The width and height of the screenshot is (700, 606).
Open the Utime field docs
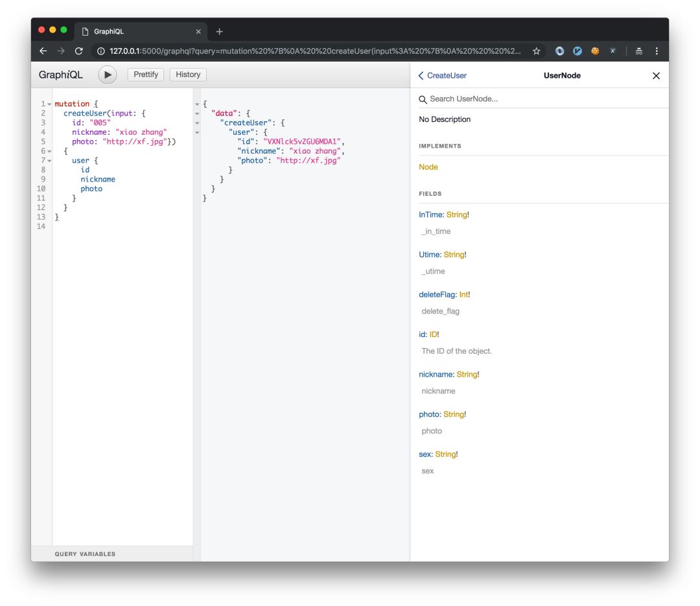coord(430,255)
